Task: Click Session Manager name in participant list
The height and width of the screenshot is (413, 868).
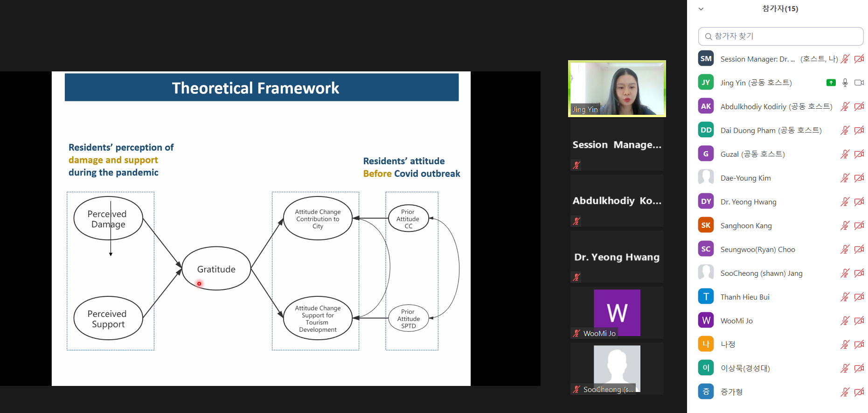Action: [757, 59]
